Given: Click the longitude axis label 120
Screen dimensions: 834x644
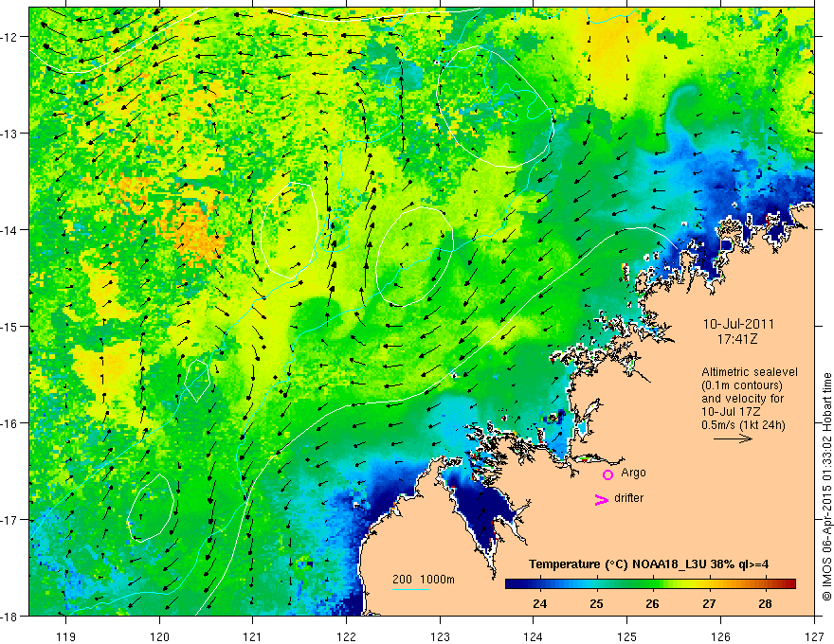Looking at the screenshot, I should [x=159, y=636].
